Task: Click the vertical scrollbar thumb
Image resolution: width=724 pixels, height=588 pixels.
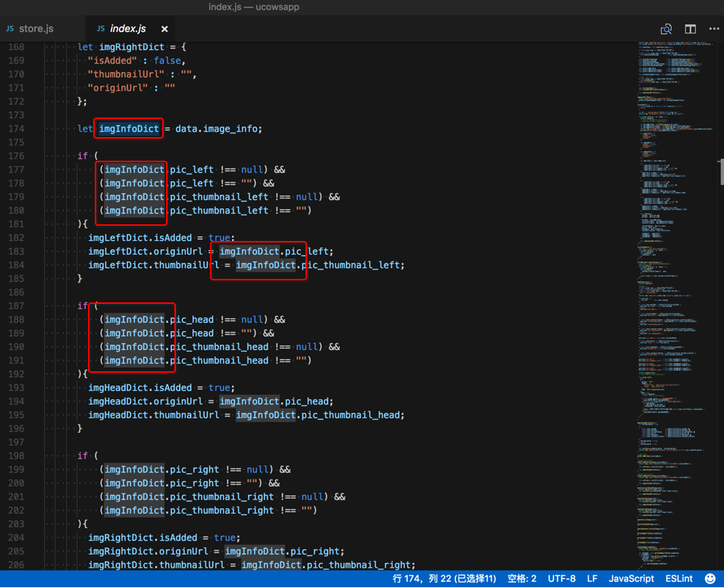Action: point(721,172)
